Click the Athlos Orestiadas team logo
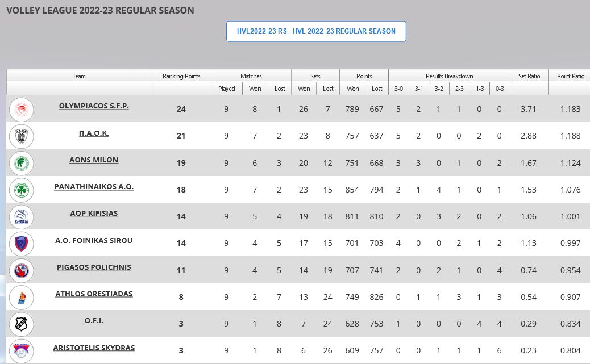Viewport: 590px width, 364px height. tap(22, 297)
